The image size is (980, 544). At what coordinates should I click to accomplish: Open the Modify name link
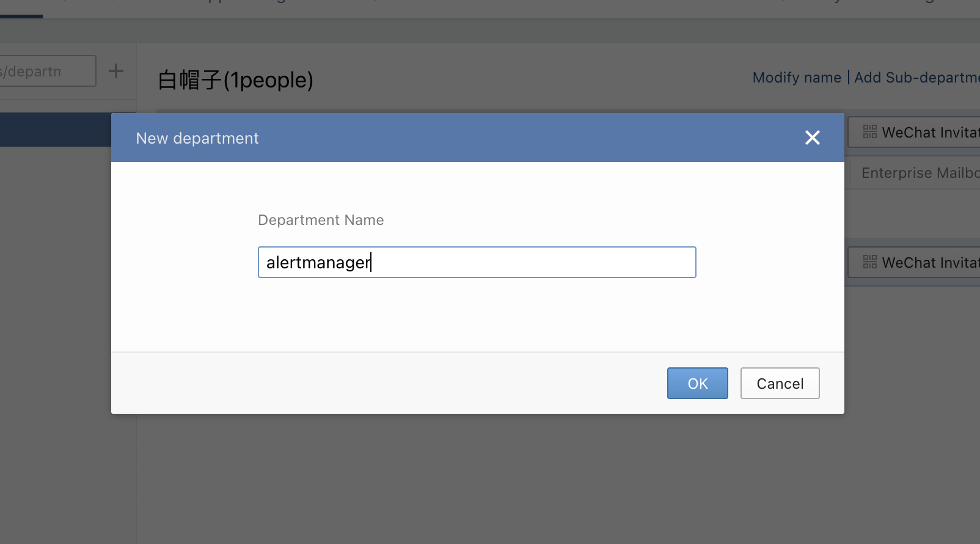797,78
